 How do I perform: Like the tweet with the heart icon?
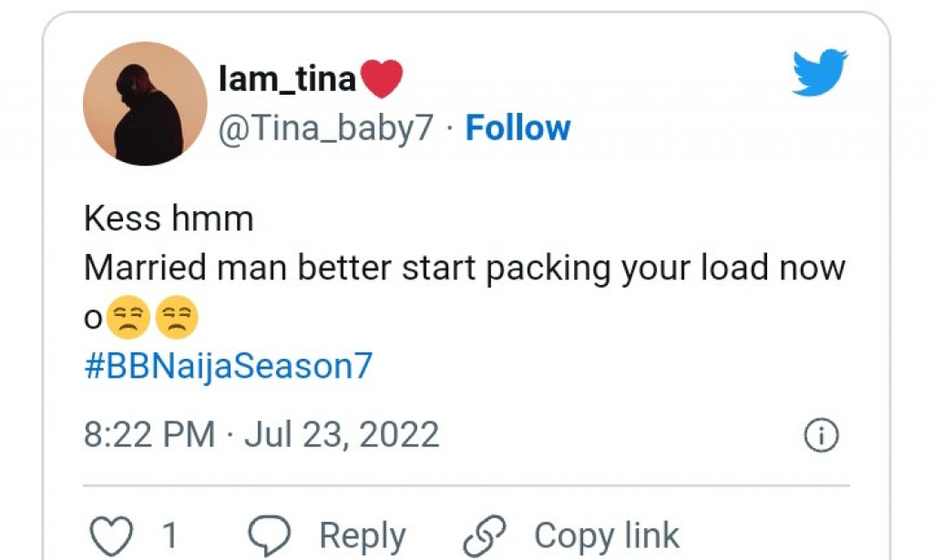[114, 535]
